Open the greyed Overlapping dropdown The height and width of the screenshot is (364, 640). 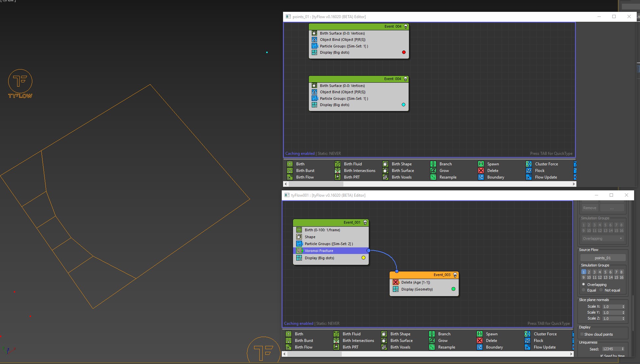pyautogui.click(x=602, y=238)
